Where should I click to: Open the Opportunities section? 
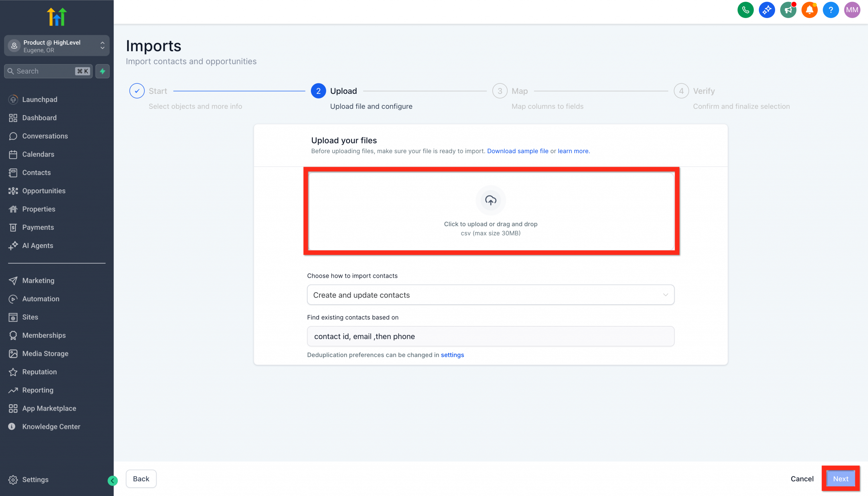(x=44, y=191)
